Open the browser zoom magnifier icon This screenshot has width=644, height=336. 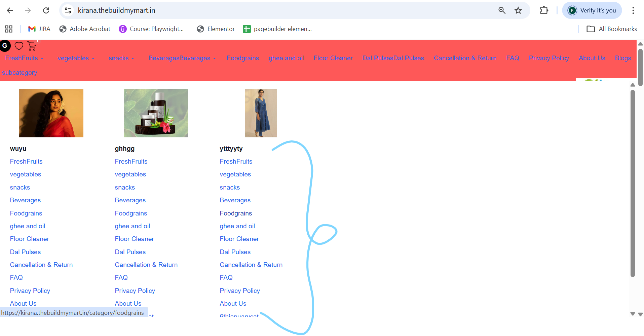[502, 10]
